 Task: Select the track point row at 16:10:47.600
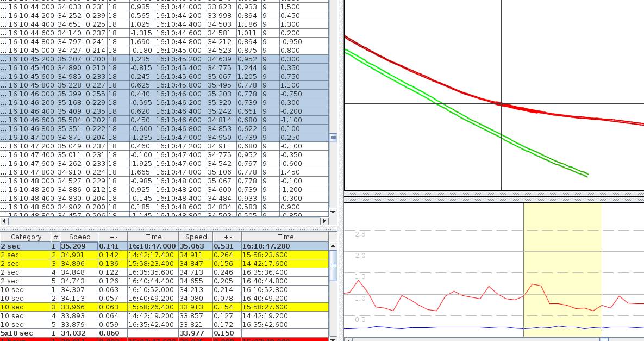pyautogui.click(x=163, y=164)
